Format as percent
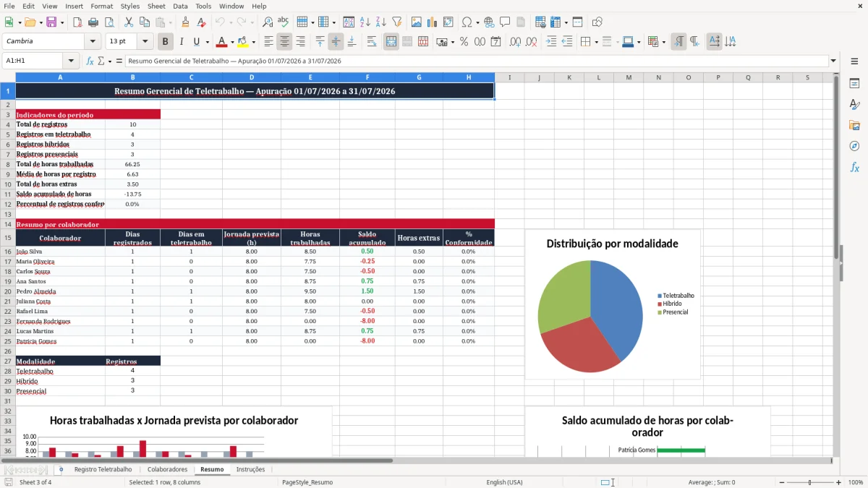868x488 pixels. (464, 42)
